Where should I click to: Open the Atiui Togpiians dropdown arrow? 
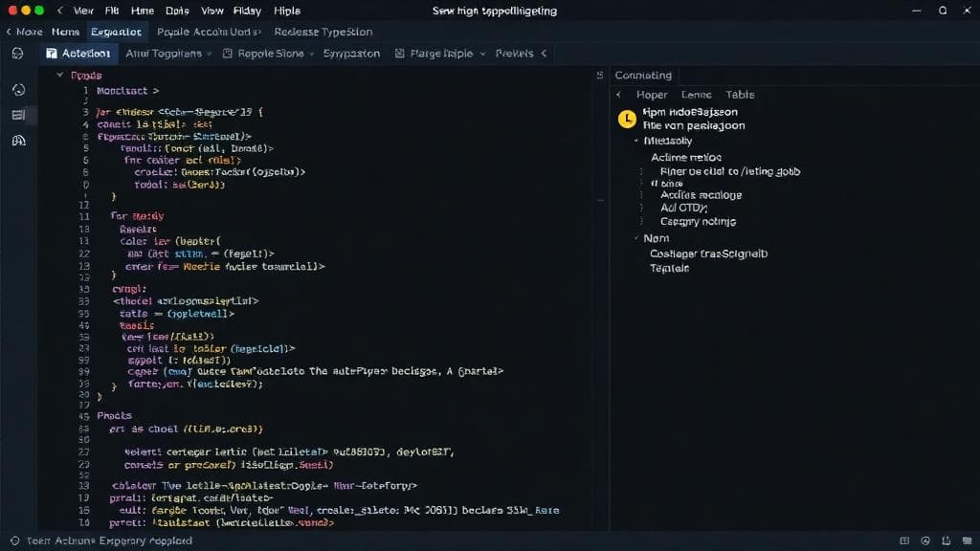tap(211, 54)
